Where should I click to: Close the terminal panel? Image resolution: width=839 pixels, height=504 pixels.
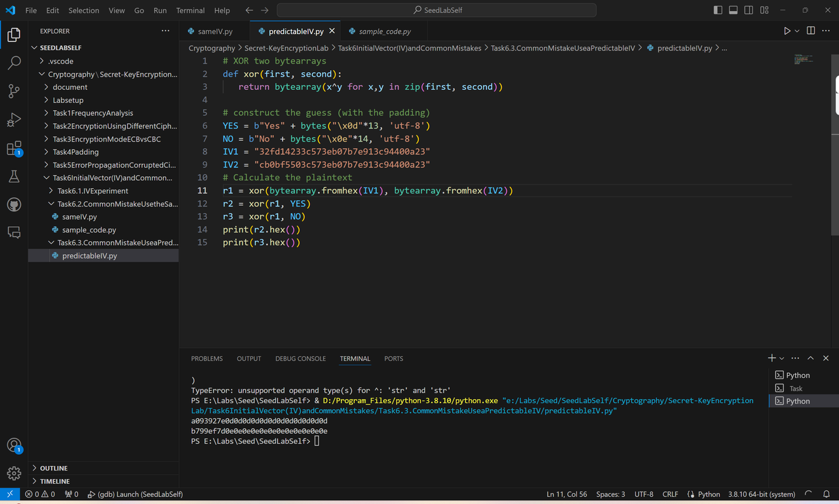pos(826,359)
